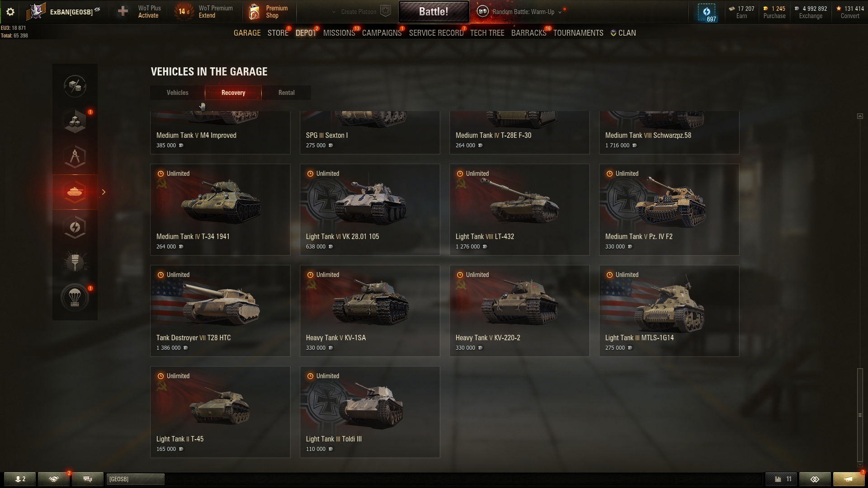Image resolution: width=868 pixels, height=488 pixels.
Task: Expand the sidebar with the chevron arrow
Action: [104, 192]
